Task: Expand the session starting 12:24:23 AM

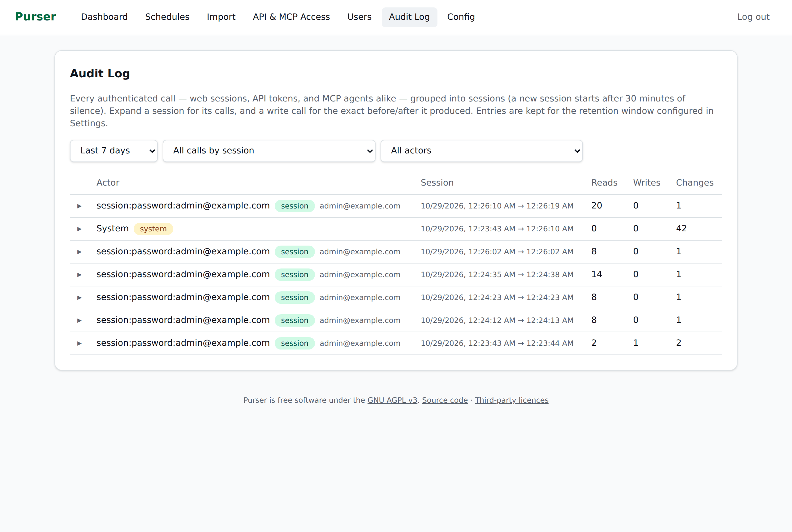Action: [79, 298]
